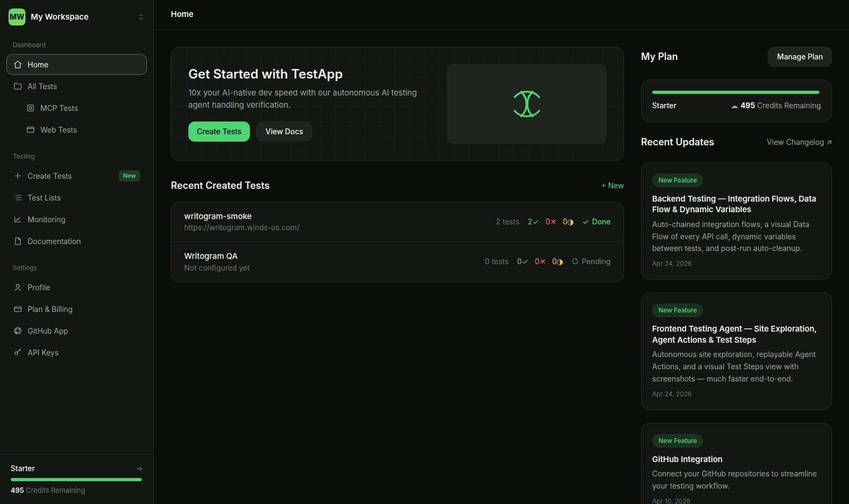Image resolution: width=849 pixels, height=504 pixels.
Task: Go to Profile settings
Action: tap(77, 288)
